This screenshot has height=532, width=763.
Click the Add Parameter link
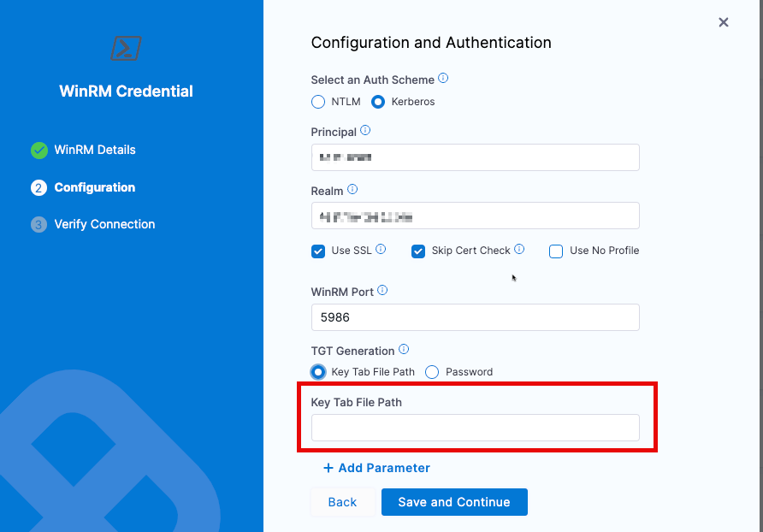pyautogui.click(x=376, y=468)
